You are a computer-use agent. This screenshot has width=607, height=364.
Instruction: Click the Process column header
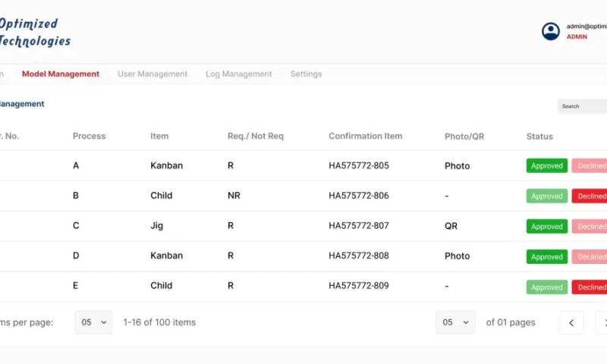(89, 136)
